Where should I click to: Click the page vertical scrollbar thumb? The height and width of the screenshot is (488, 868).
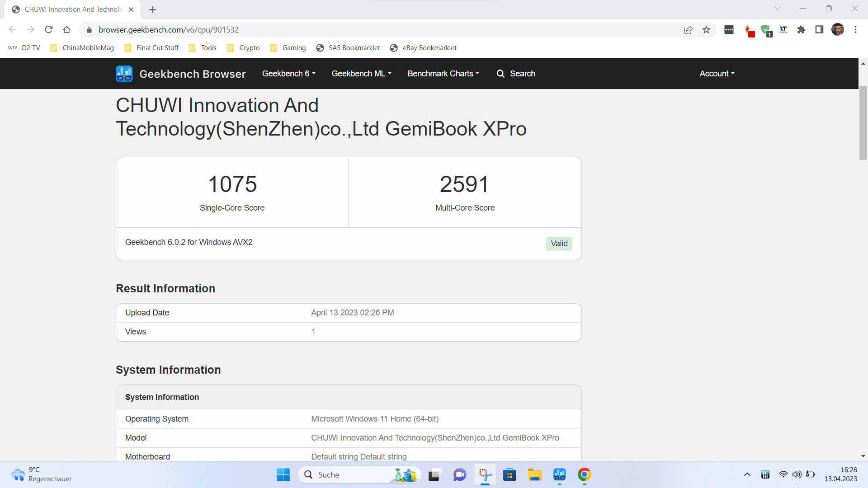coord(863,122)
